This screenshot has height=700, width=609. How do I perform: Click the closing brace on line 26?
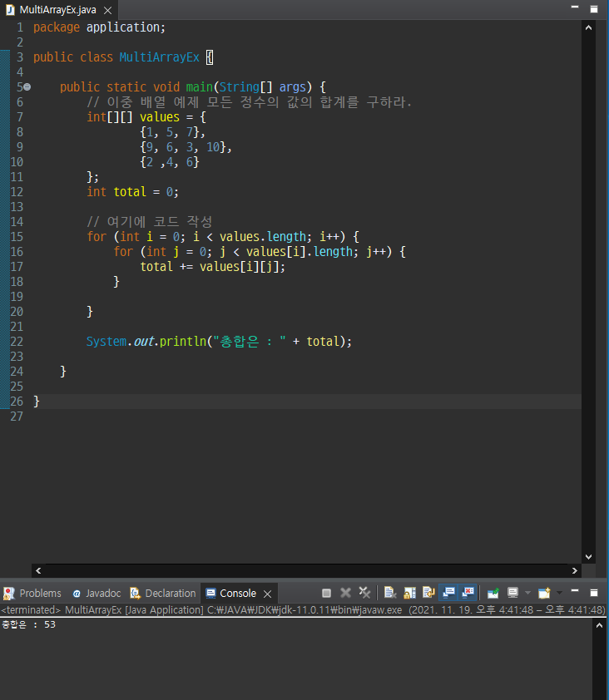pyautogui.click(x=37, y=402)
